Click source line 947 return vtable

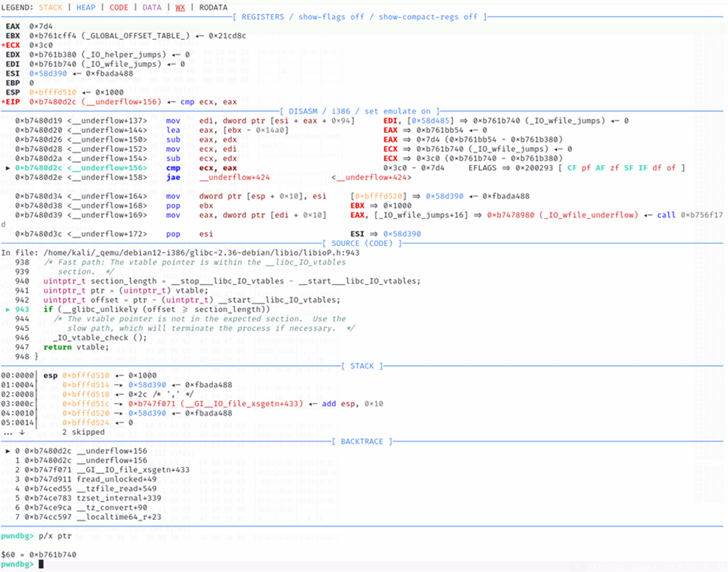pos(76,347)
